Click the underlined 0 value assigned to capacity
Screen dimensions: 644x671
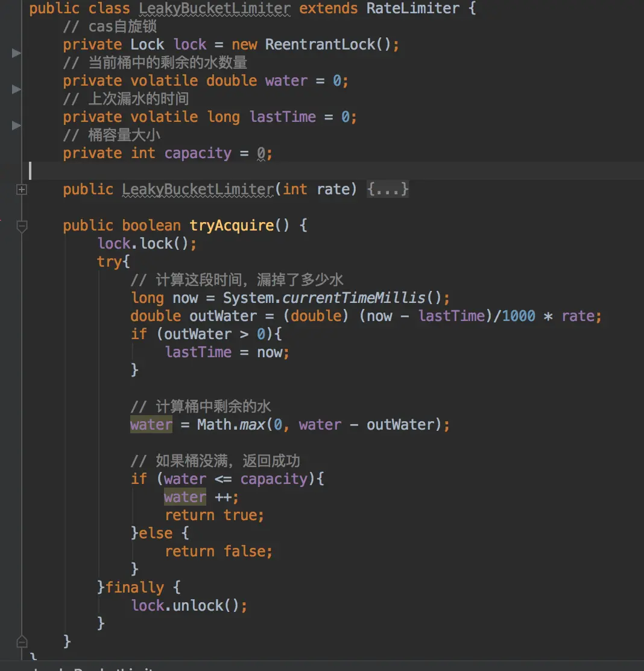tap(261, 153)
